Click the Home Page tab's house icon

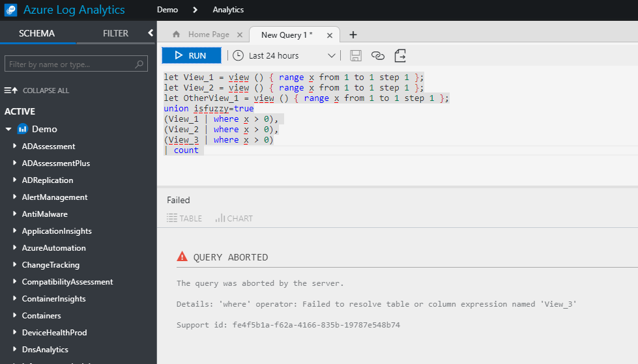point(176,34)
